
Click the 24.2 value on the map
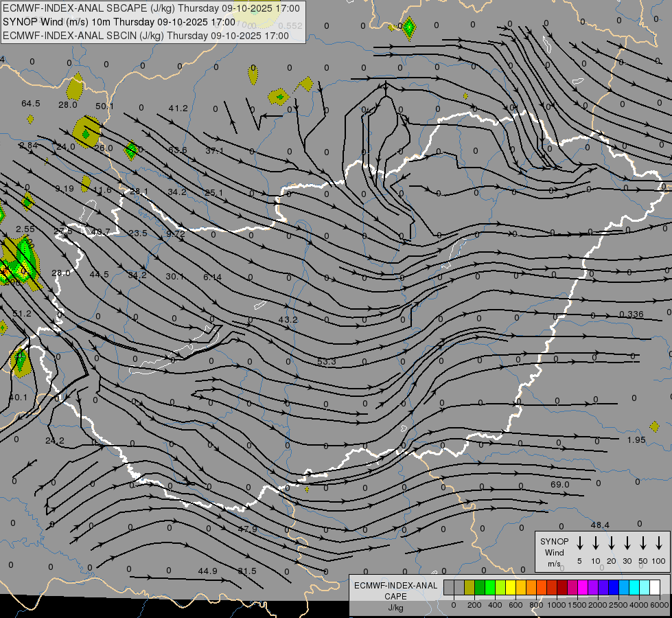(55, 440)
